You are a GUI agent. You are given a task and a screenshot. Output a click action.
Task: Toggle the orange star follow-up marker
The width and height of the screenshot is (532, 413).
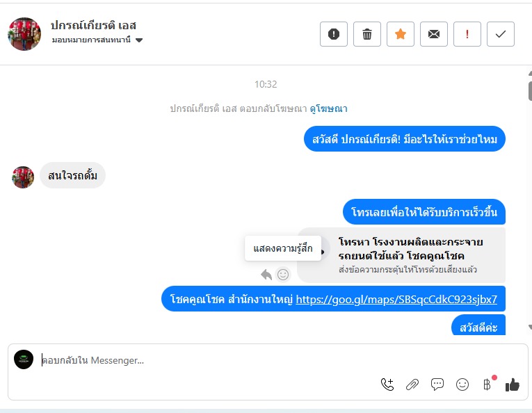[x=401, y=34]
